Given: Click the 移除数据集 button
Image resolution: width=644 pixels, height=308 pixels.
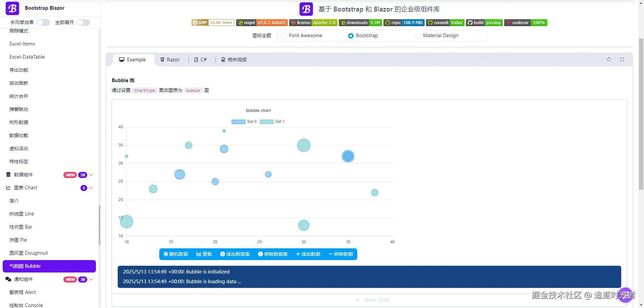Looking at the screenshot, I should (273, 254).
